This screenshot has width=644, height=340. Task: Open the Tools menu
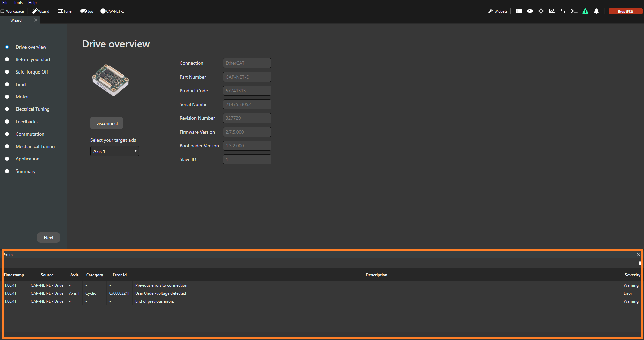(18, 3)
